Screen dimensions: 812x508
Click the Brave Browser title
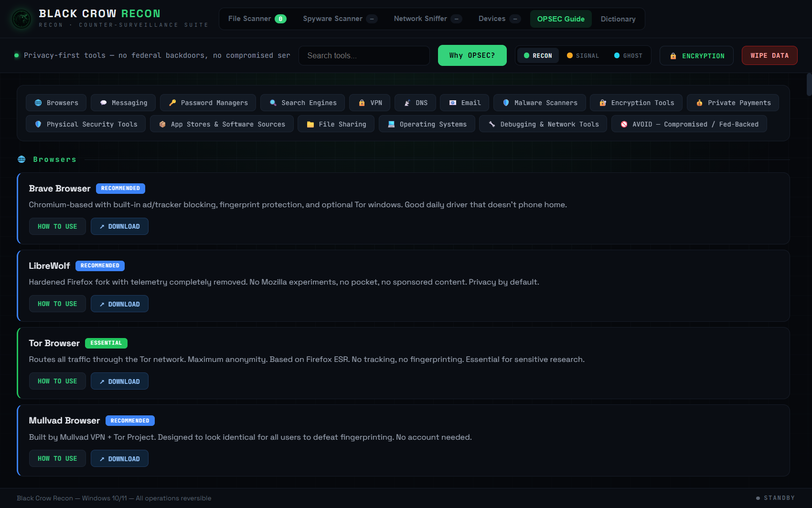[60, 189]
